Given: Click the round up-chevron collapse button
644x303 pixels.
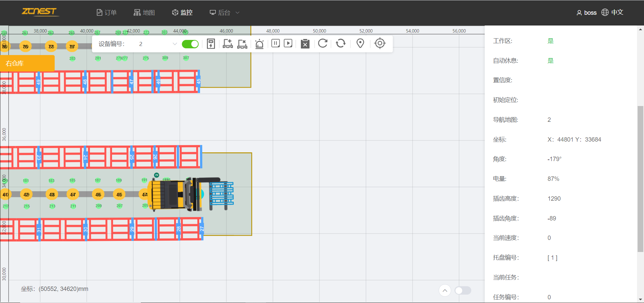Looking at the screenshot, I should point(445,290).
